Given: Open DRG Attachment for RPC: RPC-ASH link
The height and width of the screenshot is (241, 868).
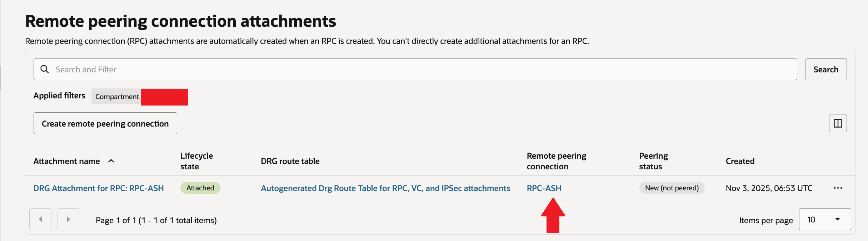Looking at the screenshot, I should (x=99, y=188).
